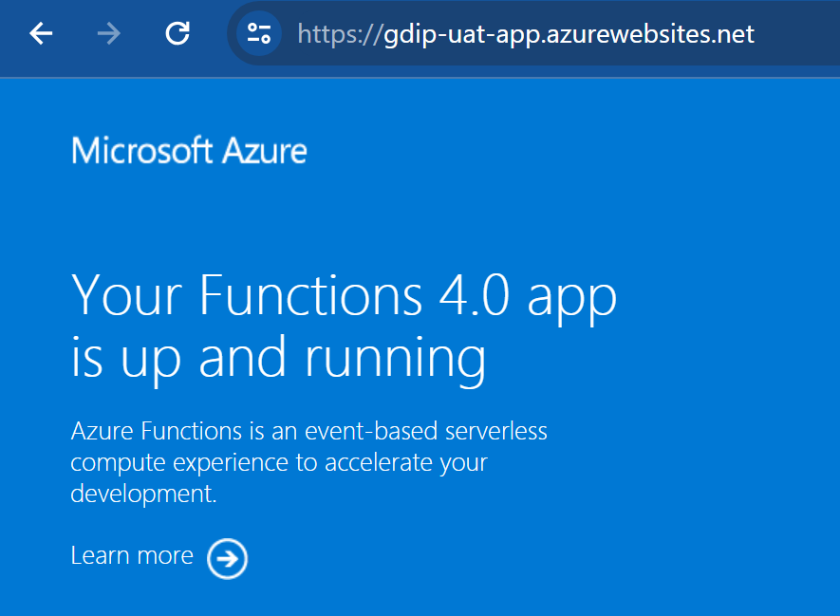
Task: Click the word 'Azure' in the top logo
Action: point(265,151)
